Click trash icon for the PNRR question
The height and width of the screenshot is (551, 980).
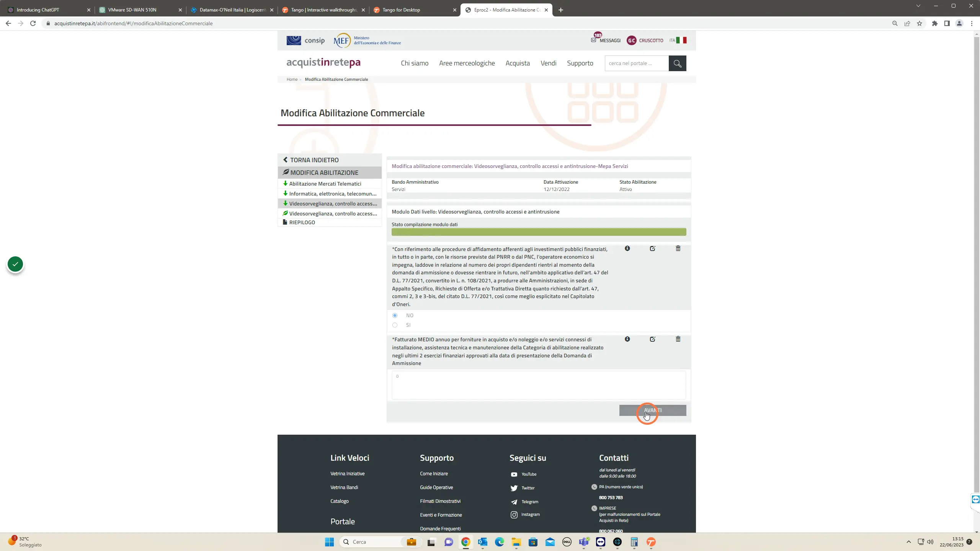[x=678, y=248]
